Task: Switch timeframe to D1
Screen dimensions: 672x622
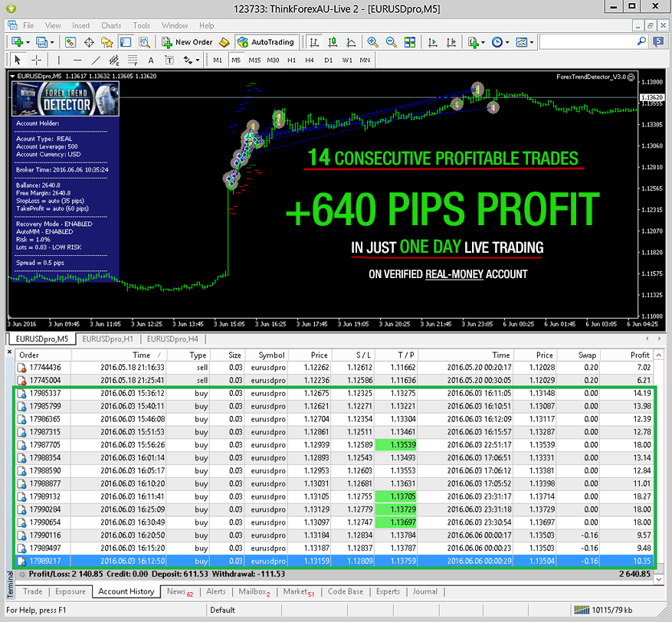Action: point(328,60)
